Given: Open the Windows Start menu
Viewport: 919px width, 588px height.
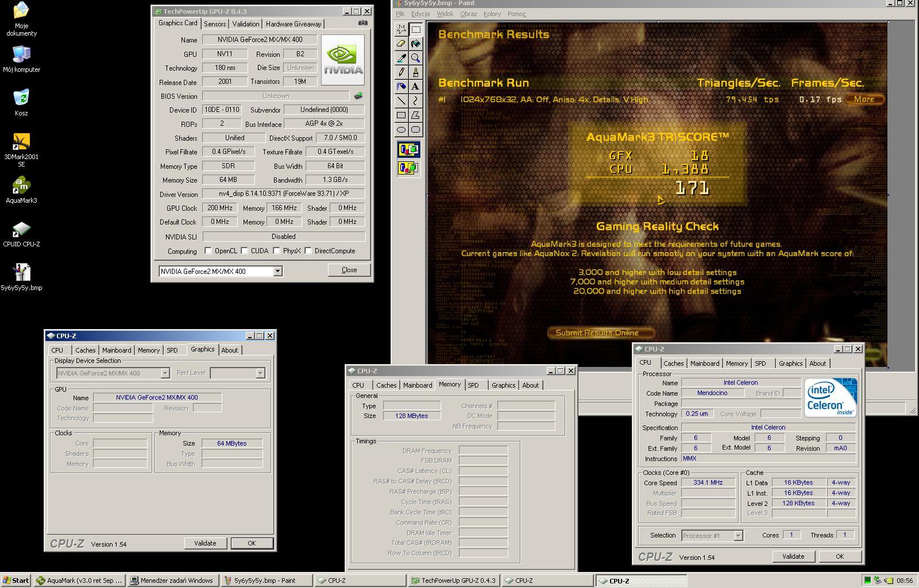Looking at the screenshot, I should [x=16, y=581].
